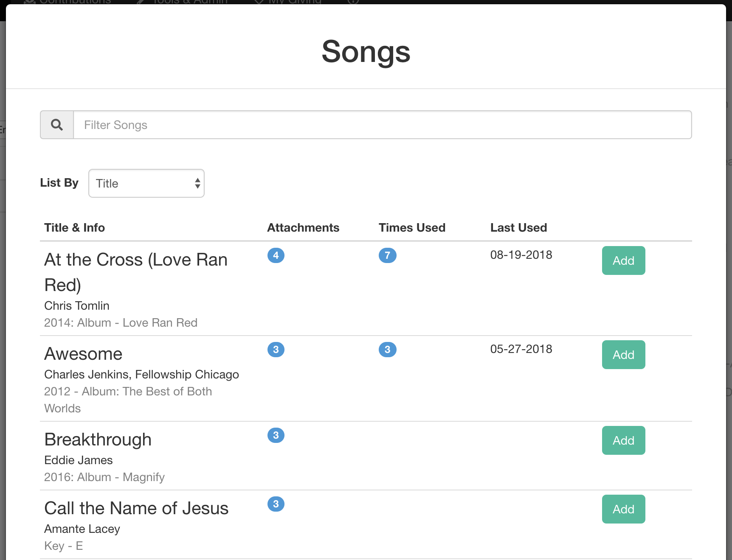
Task: Click the Attachments column header
Action: [x=303, y=227]
